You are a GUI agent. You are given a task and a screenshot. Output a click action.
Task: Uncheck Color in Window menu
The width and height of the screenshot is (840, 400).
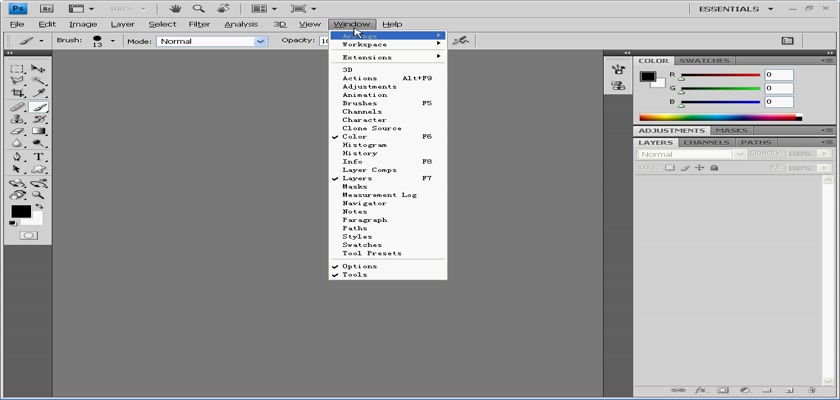(x=387, y=137)
